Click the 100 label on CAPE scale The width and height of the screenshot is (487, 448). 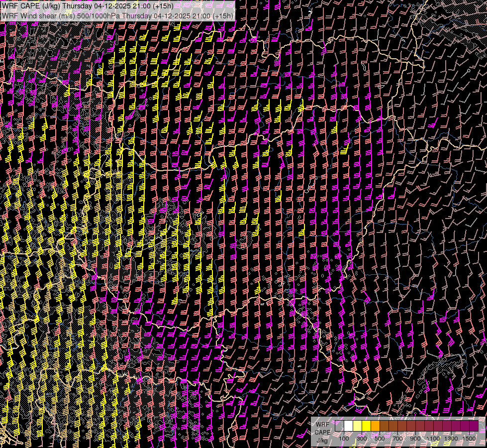(x=344, y=439)
